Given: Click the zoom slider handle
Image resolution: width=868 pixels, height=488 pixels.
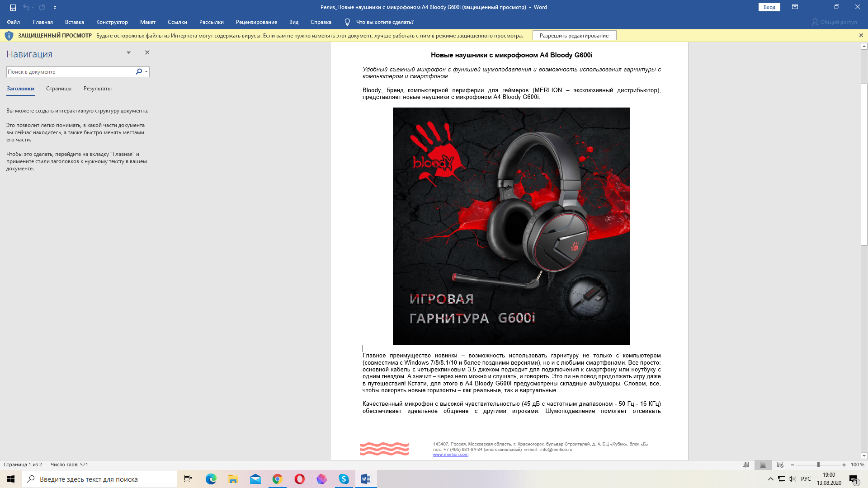Looking at the screenshot, I should (x=818, y=465).
